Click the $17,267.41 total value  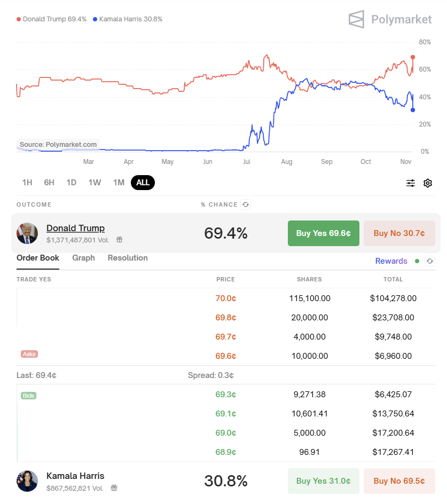(x=393, y=452)
